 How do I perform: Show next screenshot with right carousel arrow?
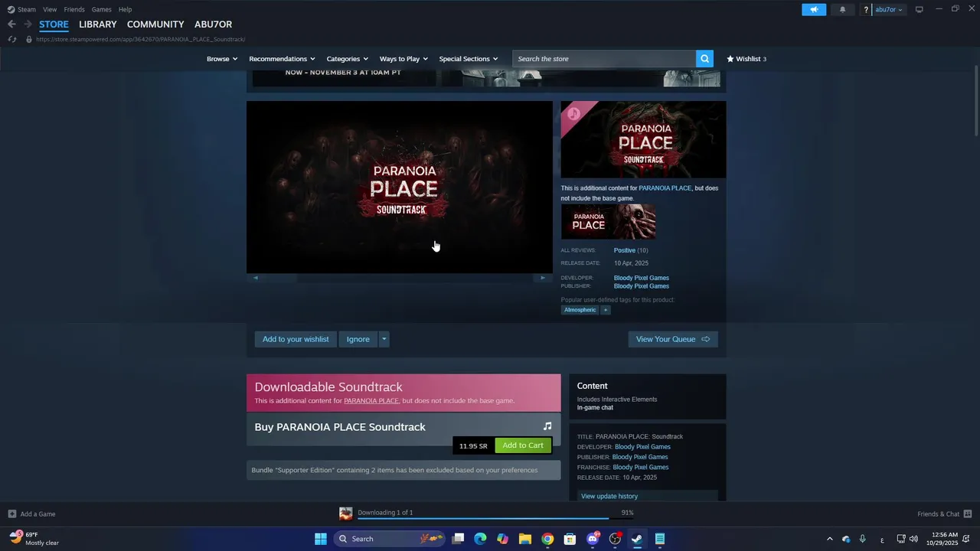click(x=543, y=278)
